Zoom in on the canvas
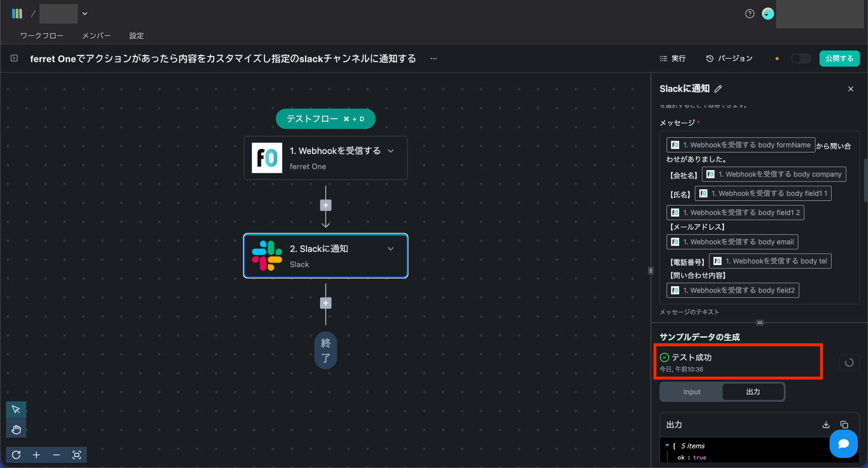 36,455
